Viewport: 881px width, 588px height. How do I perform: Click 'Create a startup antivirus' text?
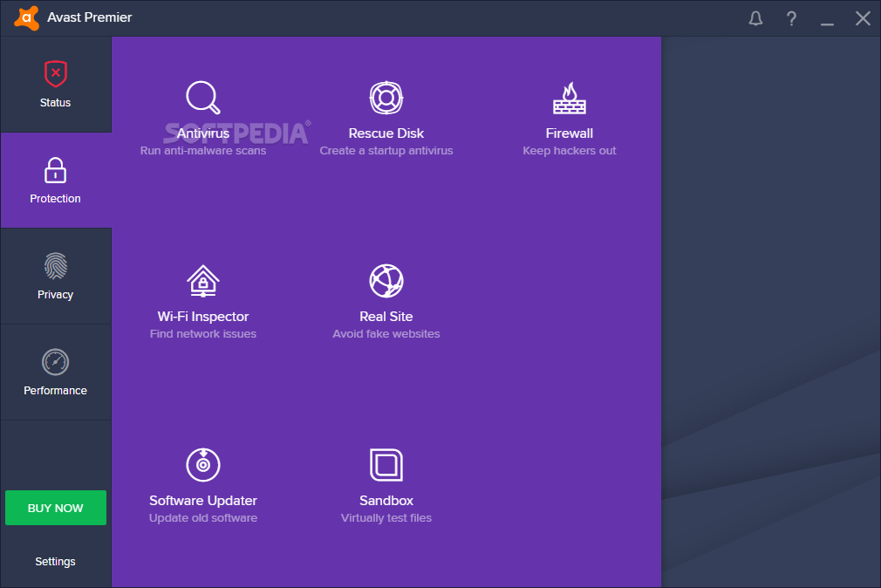coord(386,151)
